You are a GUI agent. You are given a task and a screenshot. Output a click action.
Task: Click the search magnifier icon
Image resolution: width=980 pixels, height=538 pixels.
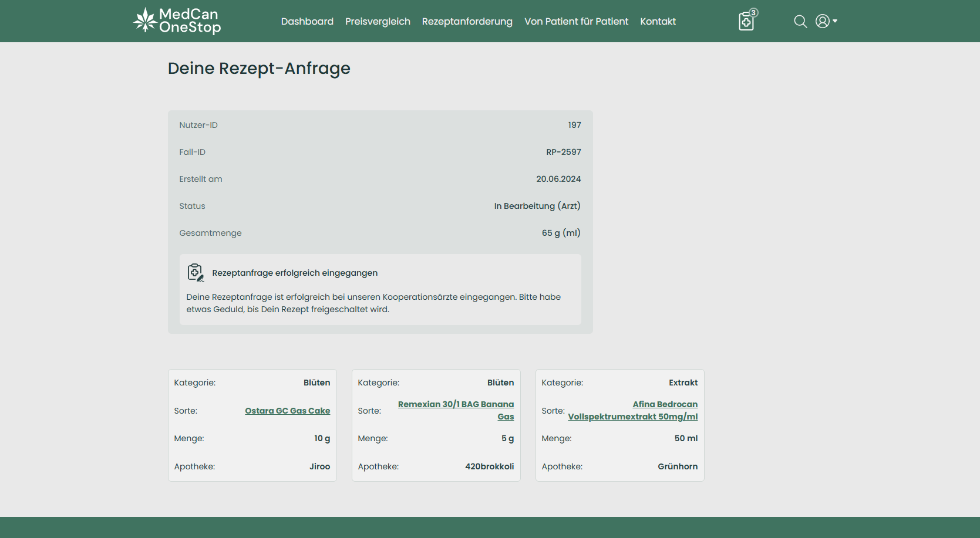point(800,22)
